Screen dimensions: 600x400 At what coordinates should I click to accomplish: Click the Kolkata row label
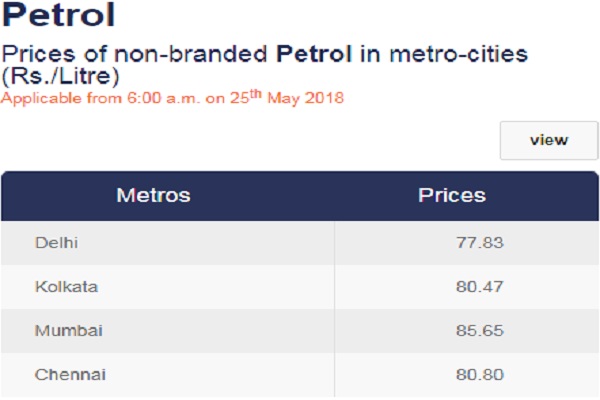(66, 287)
